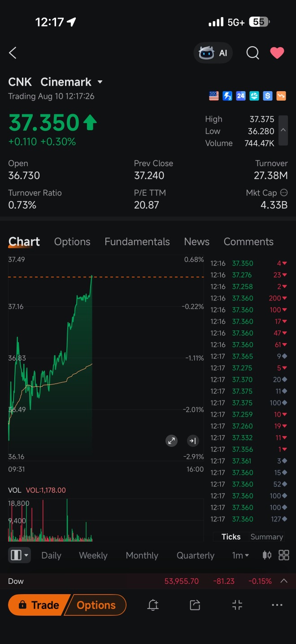Viewport: 296px width, 644px height.
Task: Tap the bottom Options button
Action: point(96,605)
